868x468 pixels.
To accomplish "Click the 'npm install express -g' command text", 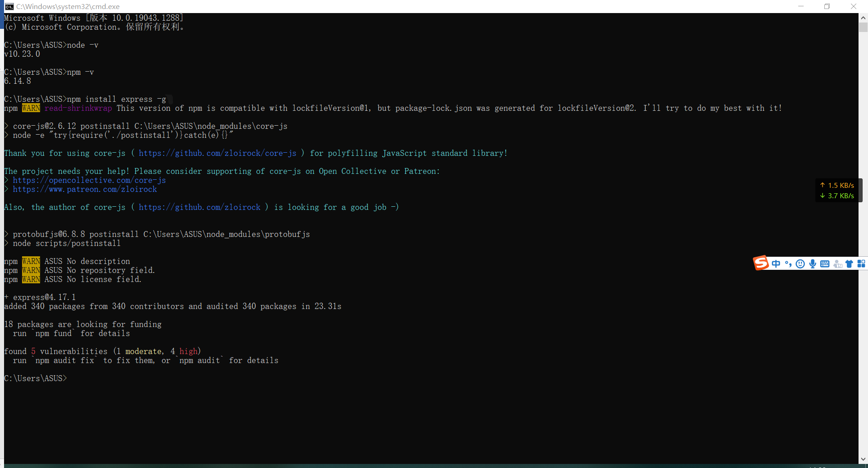I will click(x=117, y=99).
